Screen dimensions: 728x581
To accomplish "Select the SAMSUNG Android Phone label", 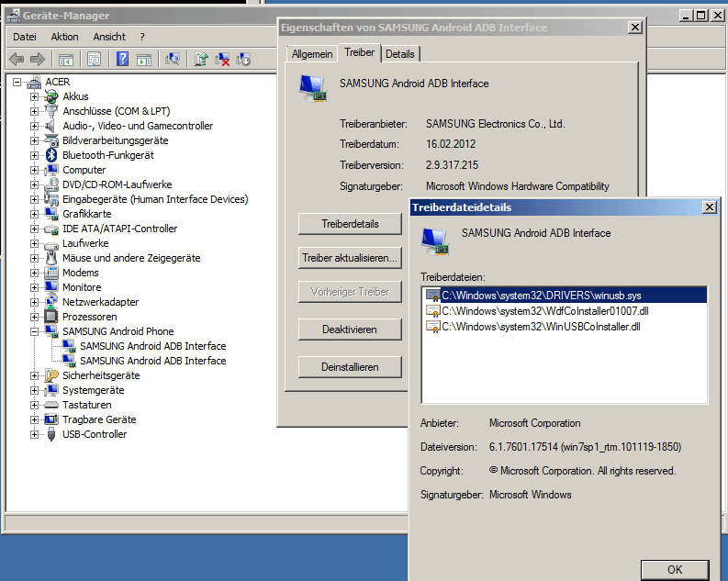I will click(118, 331).
